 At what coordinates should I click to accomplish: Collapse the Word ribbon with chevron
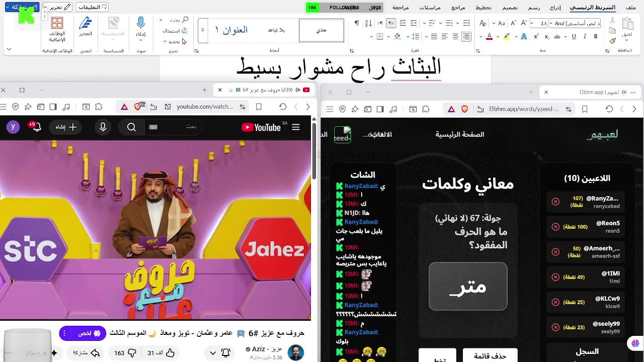point(9,49)
